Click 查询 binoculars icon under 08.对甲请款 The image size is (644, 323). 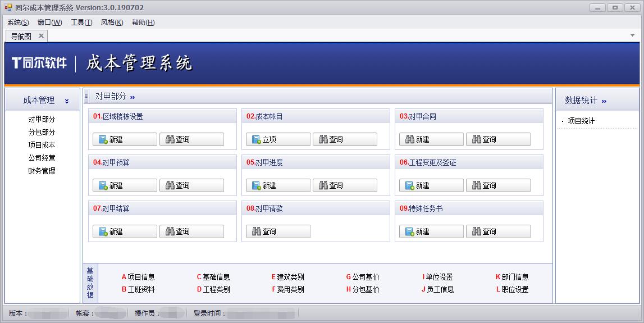(257, 232)
